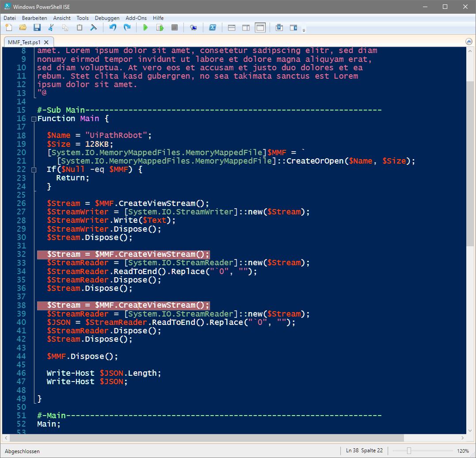Screen dimensions: 476x458
Task: Toggle the script pane to top layout
Action: 232,27
